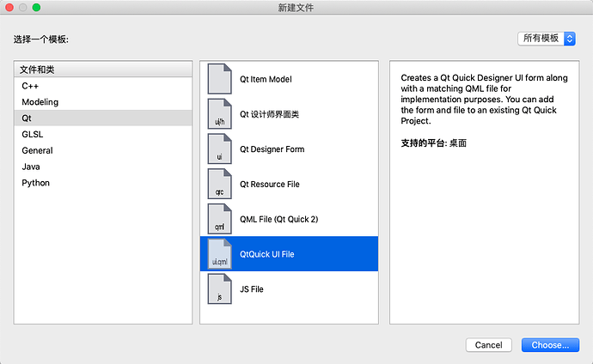Screen dimensions: 593x364
Task: Open the 所有模板 template filter dropdown
Action: click(x=547, y=39)
